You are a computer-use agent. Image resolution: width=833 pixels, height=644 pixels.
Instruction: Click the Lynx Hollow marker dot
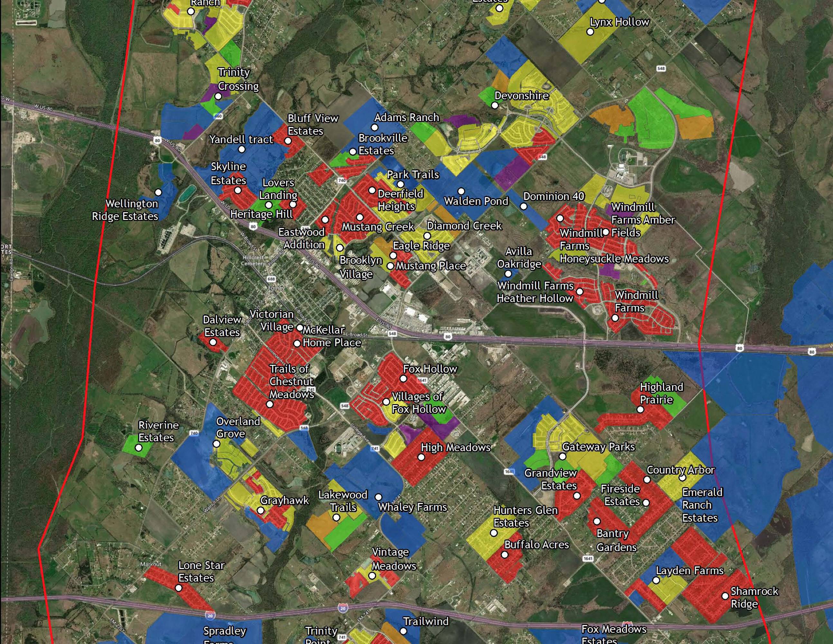[590, 32]
